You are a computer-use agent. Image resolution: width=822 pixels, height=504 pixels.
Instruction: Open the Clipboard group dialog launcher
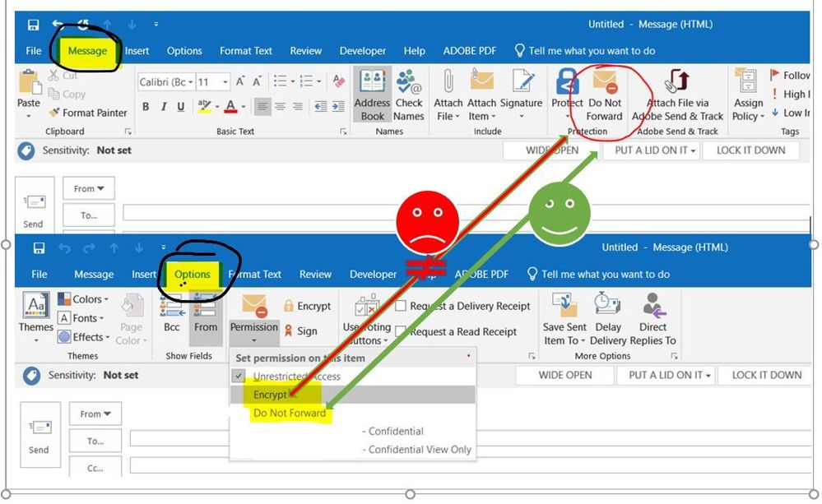(128, 132)
